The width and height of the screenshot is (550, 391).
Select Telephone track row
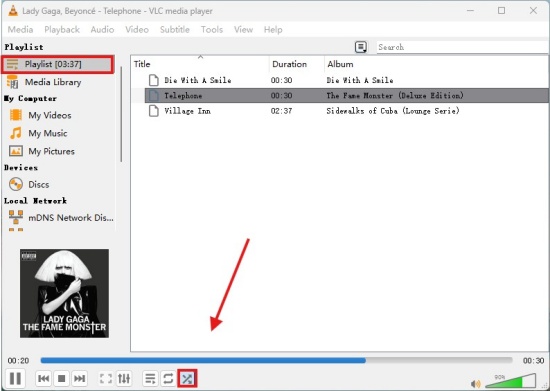coord(346,95)
